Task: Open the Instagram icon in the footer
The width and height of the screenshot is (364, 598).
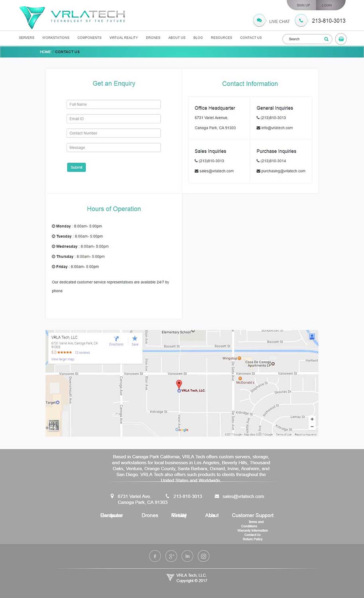Action: (x=203, y=556)
